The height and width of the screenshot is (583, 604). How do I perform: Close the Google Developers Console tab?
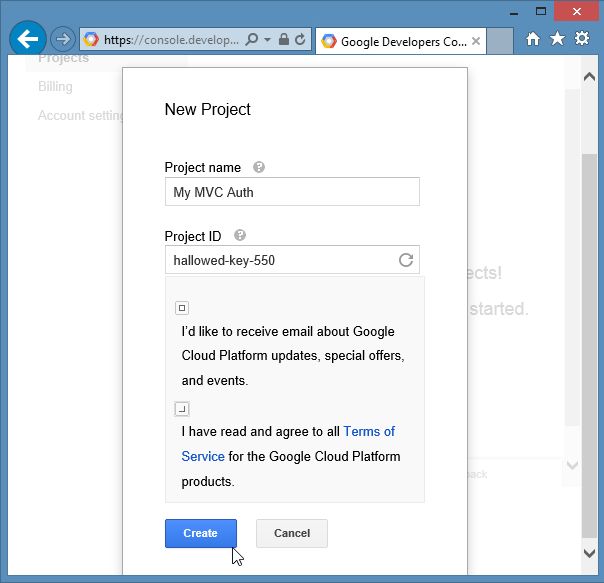(476, 41)
